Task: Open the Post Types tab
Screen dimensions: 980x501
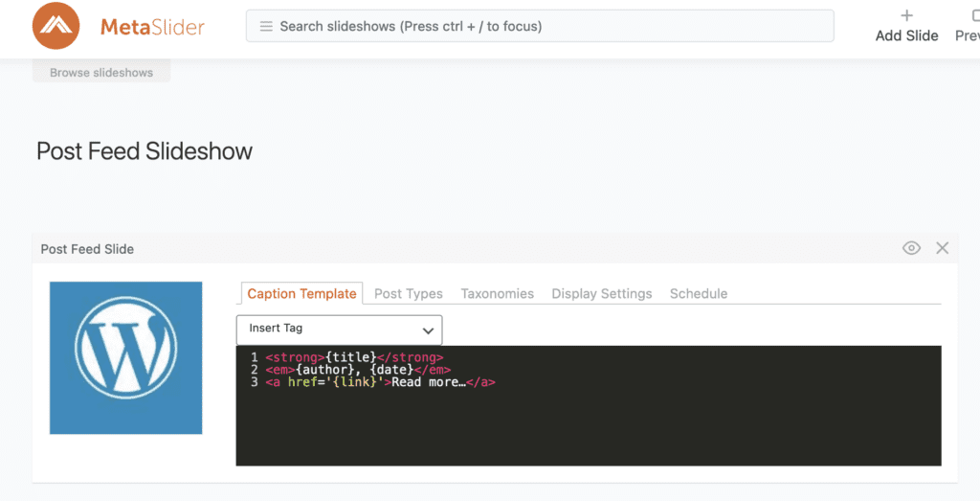Action: pyautogui.click(x=408, y=294)
